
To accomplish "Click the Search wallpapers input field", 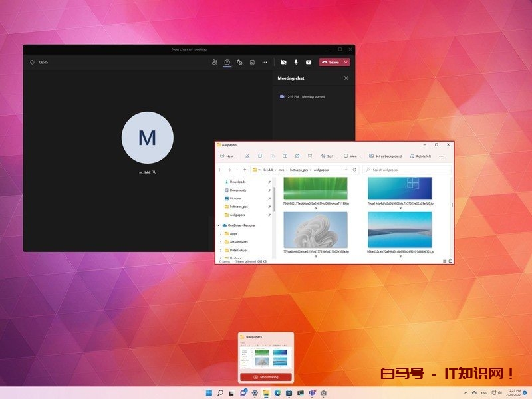I will click(x=407, y=170).
